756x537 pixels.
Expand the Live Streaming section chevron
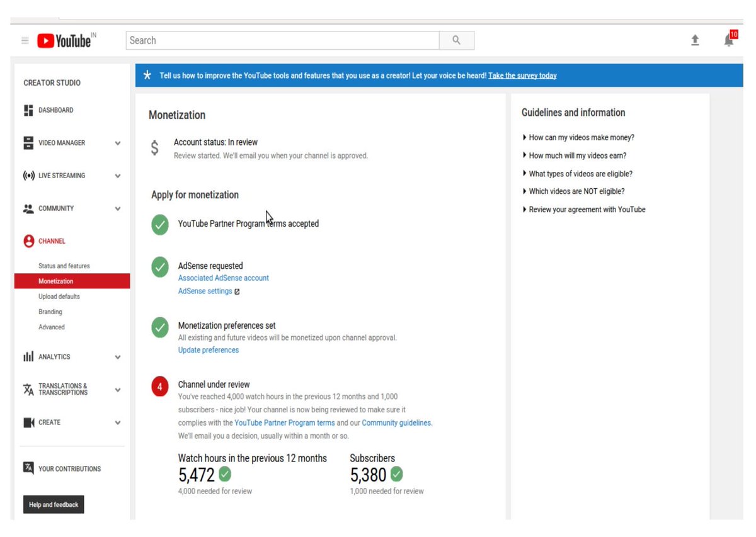pyautogui.click(x=118, y=176)
